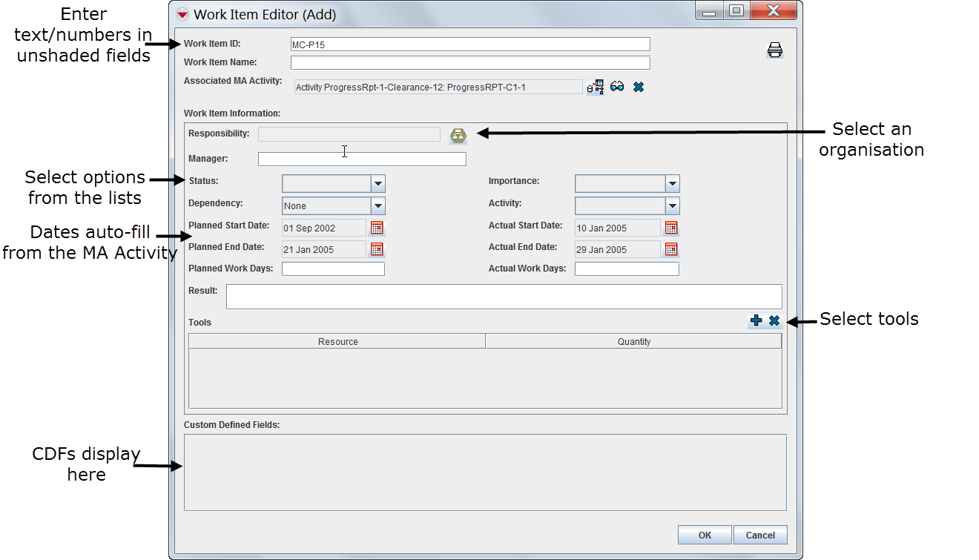Image resolution: width=979 pixels, height=560 pixels.
Task: Open Actual End Date calendar picker
Action: 671,249
